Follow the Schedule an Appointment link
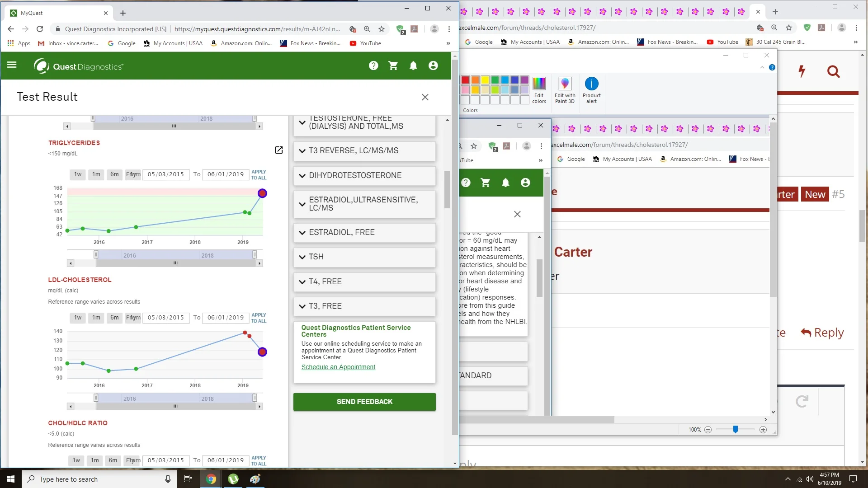 338,367
